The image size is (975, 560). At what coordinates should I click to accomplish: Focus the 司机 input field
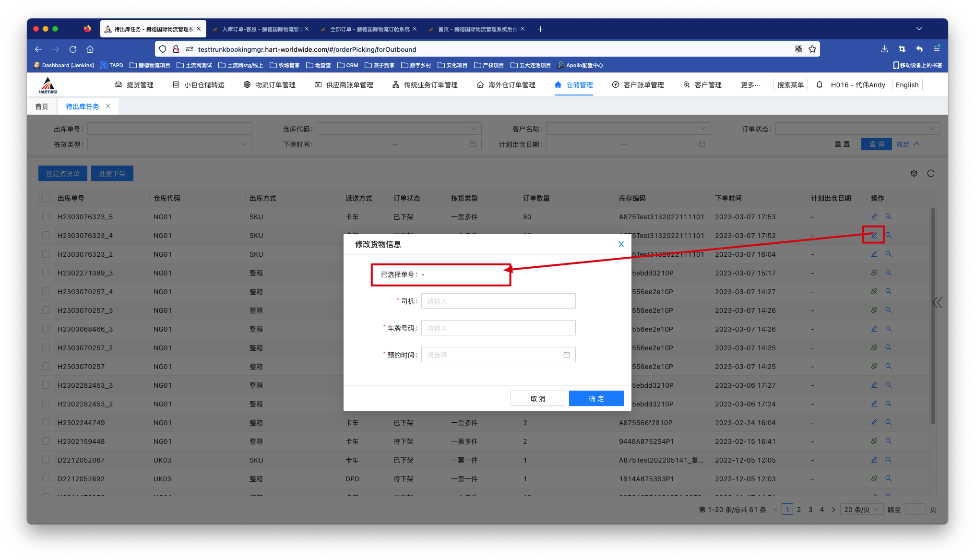coord(498,301)
